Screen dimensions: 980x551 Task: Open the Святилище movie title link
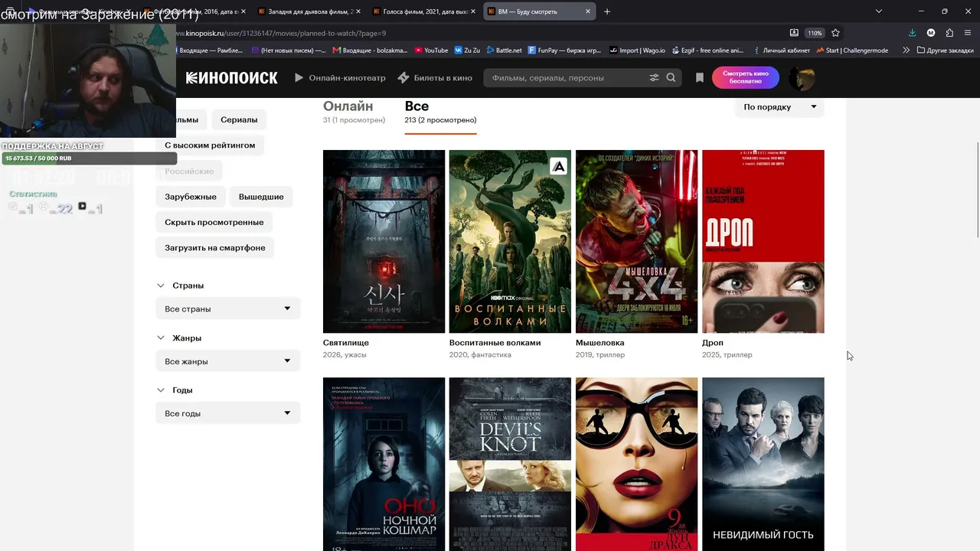click(346, 343)
